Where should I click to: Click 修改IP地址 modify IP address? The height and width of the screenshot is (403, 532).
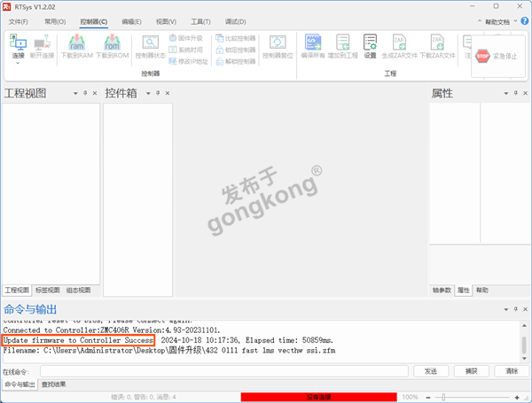coord(188,61)
